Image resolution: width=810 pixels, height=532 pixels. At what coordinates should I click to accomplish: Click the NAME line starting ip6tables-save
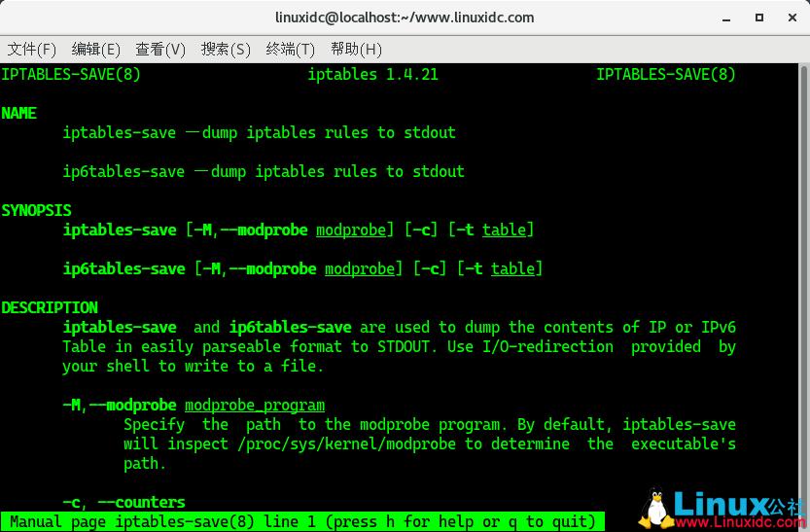point(264,171)
